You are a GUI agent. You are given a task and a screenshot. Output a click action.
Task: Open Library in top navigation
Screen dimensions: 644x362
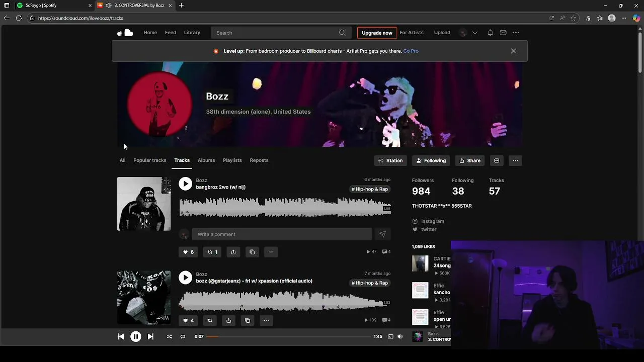point(192,33)
